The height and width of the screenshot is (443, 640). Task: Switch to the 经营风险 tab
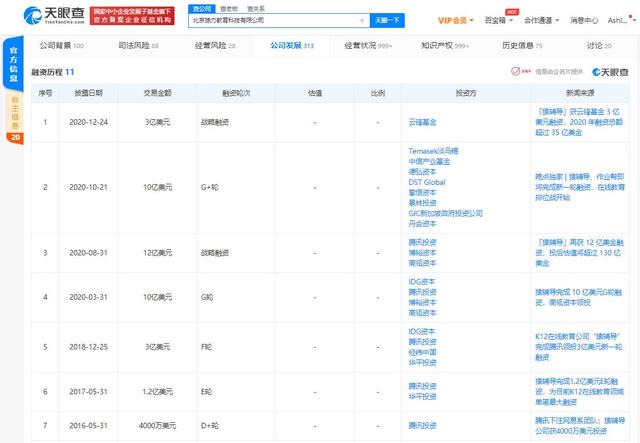(x=215, y=46)
